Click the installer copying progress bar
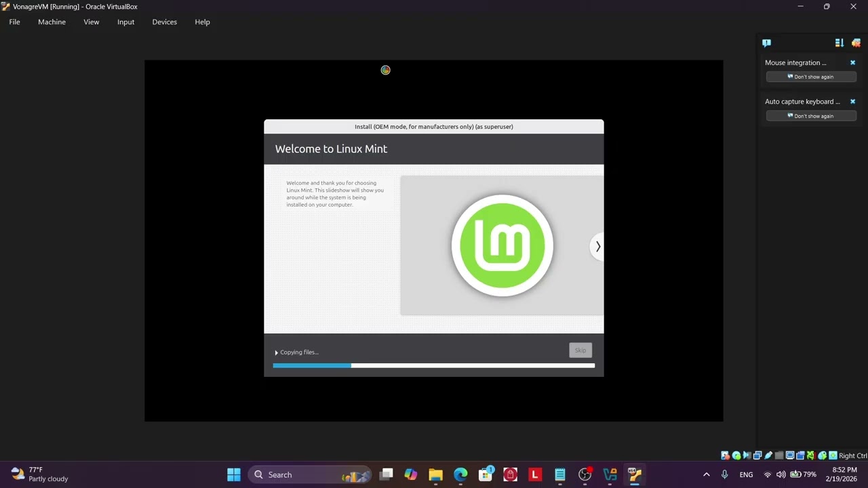 [x=434, y=365]
